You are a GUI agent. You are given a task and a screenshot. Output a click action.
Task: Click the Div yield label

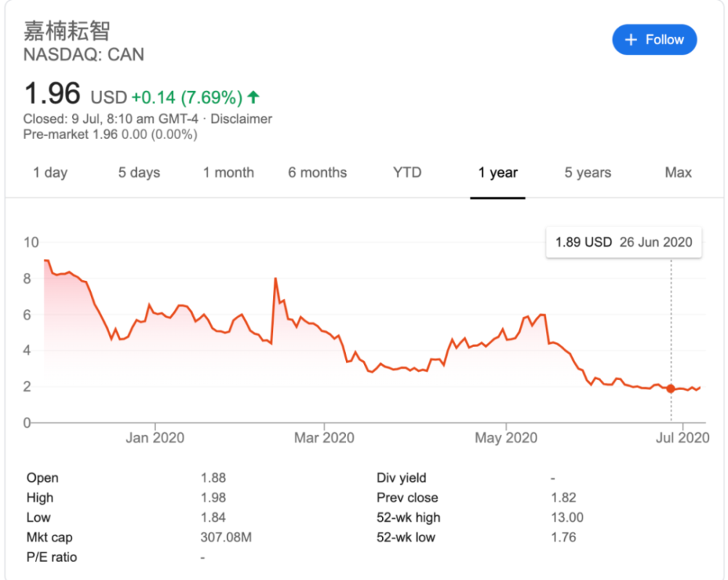point(401,478)
